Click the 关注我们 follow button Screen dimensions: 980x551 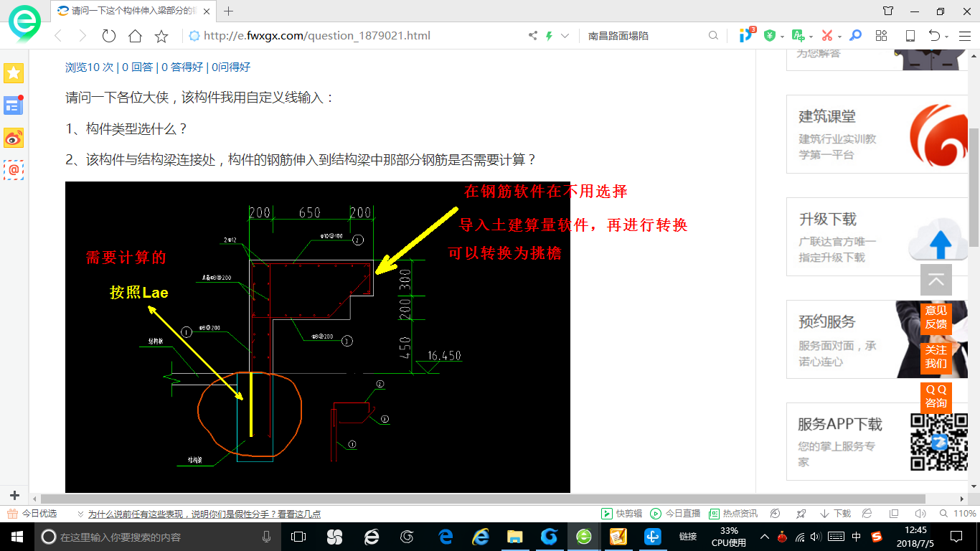click(936, 357)
